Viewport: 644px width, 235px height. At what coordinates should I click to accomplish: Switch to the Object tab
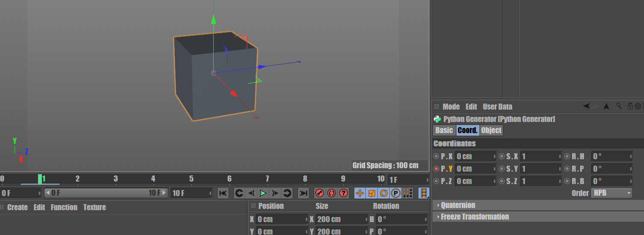tap(491, 130)
